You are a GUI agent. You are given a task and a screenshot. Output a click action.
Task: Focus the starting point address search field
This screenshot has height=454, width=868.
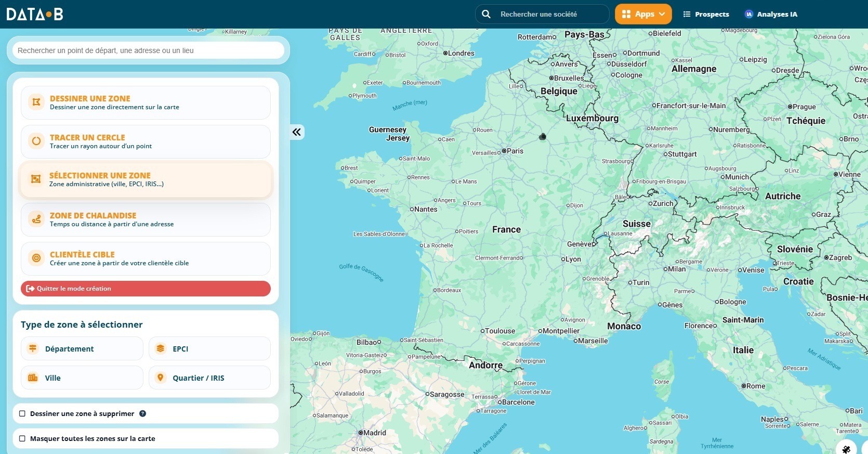148,50
